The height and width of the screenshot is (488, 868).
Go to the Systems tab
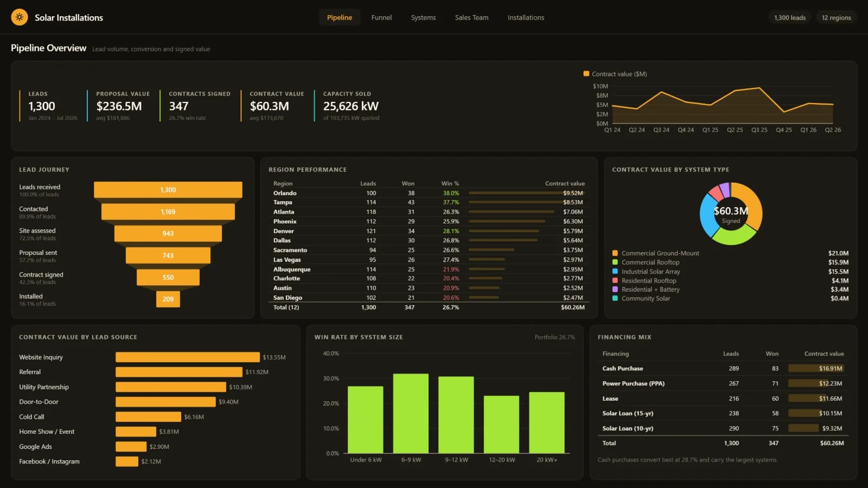coord(423,17)
